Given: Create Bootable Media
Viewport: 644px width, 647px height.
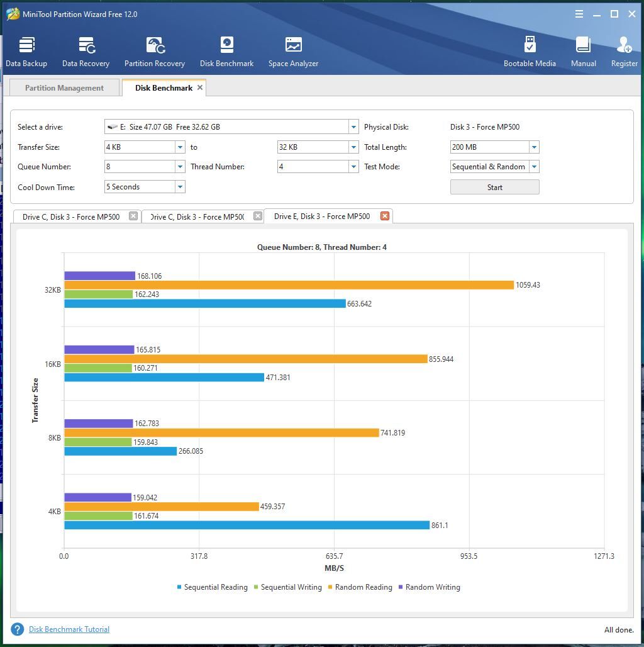Looking at the screenshot, I should click(530, 52).
